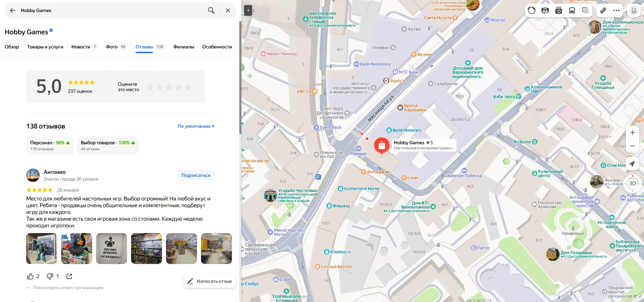This screenshot has width=644, height=302.
Task: Zoom out on the map
Action: point(633,146)
